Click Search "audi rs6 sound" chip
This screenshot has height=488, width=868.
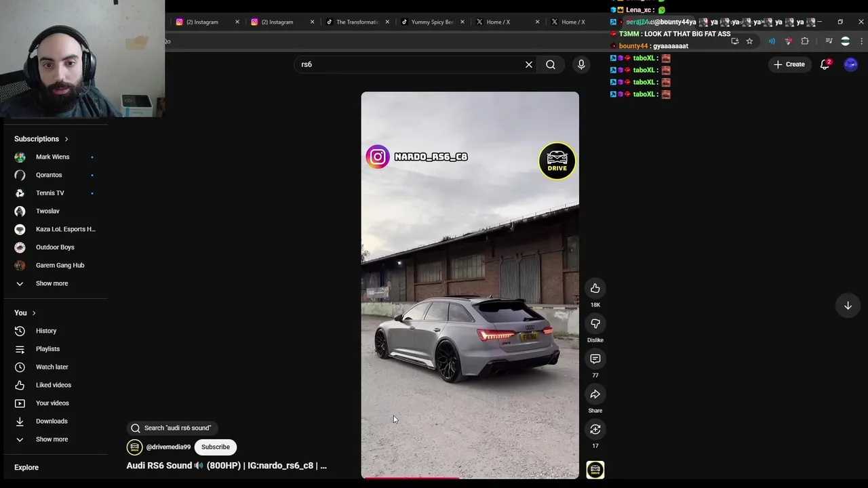[x=172, y=428]
